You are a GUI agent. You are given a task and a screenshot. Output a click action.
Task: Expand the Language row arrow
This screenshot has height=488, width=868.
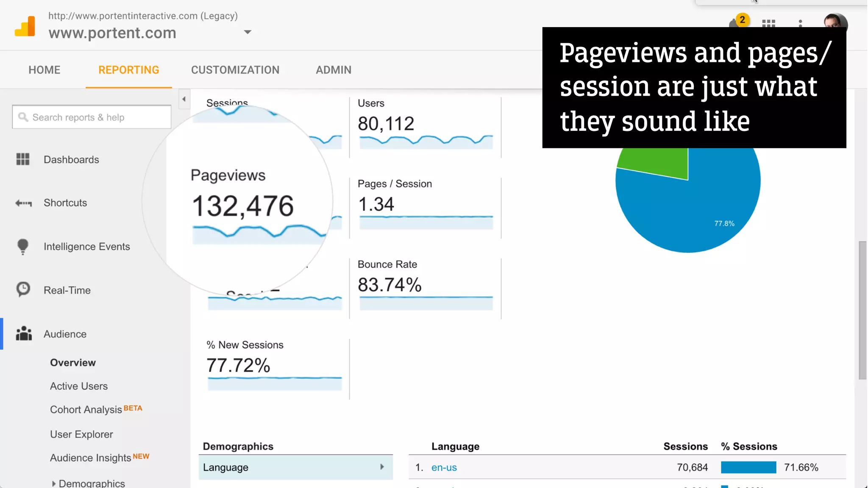pos(382,467)
